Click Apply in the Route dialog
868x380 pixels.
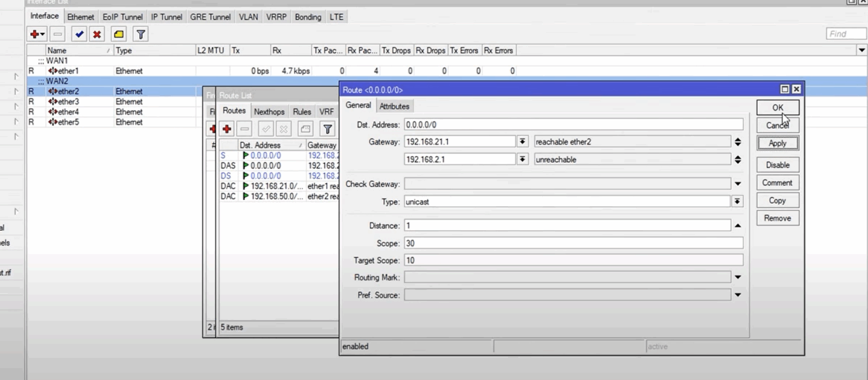[778, 143]
